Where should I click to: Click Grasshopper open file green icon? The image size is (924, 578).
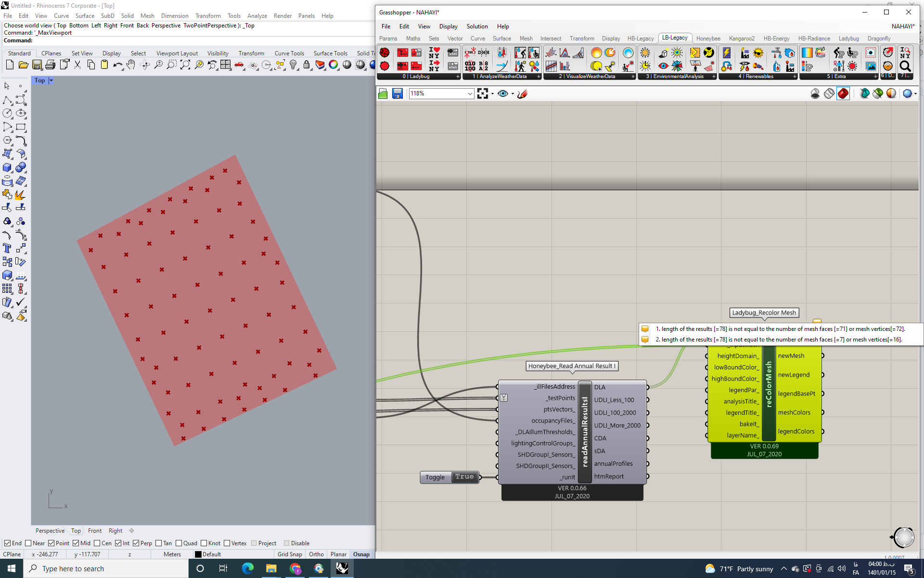pyautogui.click(x=383, y=93)
